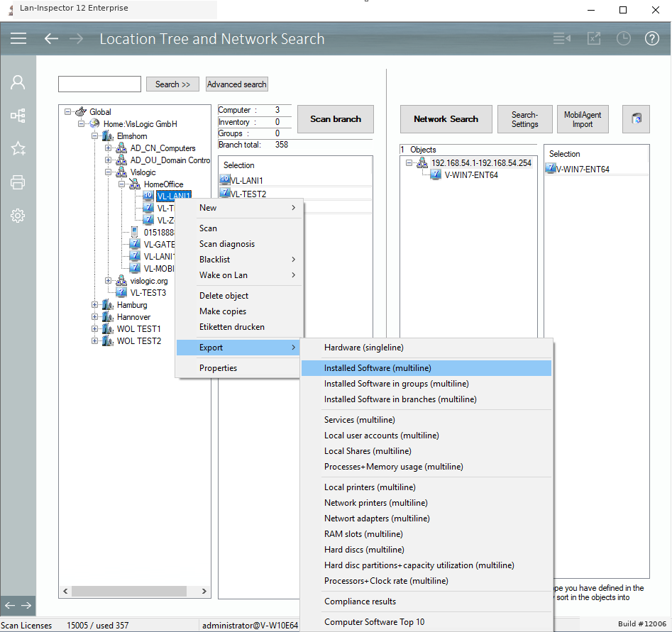The height and width of the screenshot is (632, 672).
Task: Click the location tree horizontal scrollbar track
Action: tap(135, 592)
